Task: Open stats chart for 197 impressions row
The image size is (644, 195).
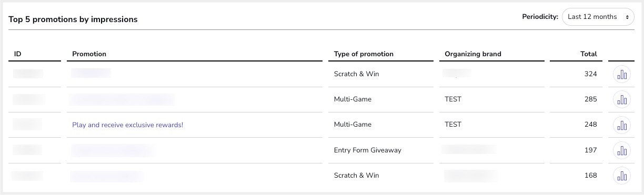Action: tap(622, 150)
